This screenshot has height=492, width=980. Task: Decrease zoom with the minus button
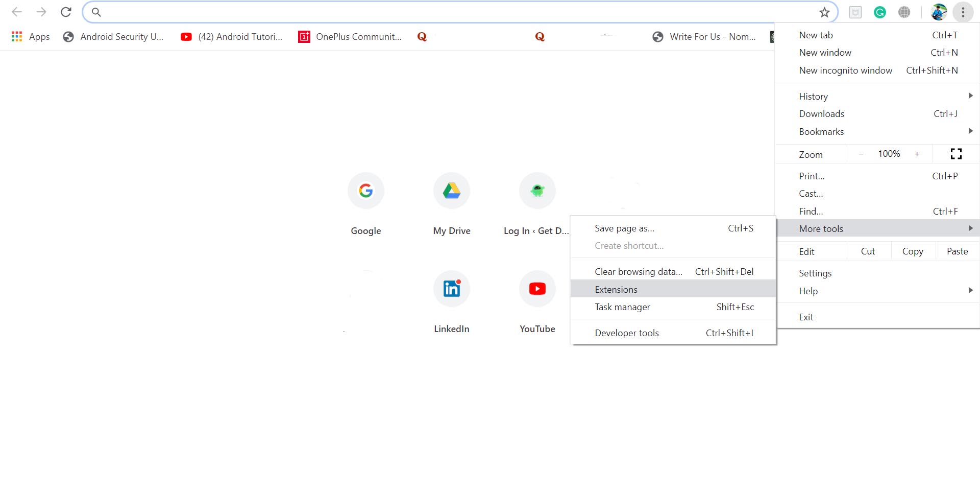coord(861,154)
